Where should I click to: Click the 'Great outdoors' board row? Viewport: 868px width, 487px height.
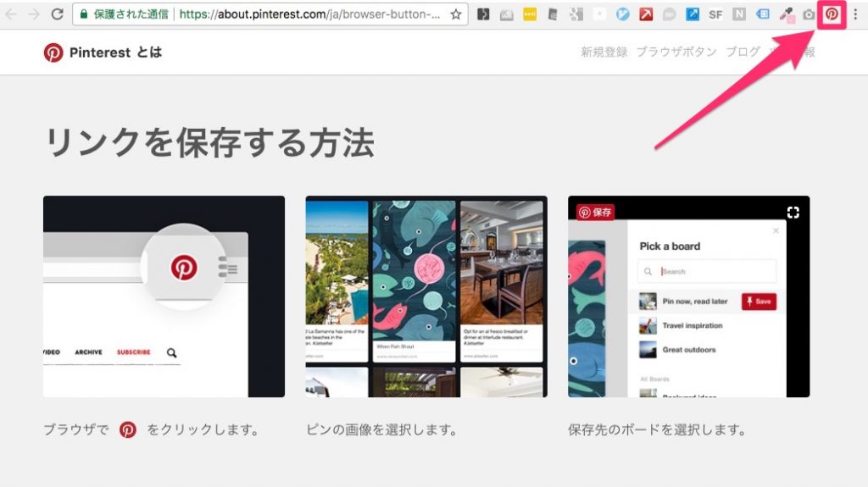pos(707,350)
